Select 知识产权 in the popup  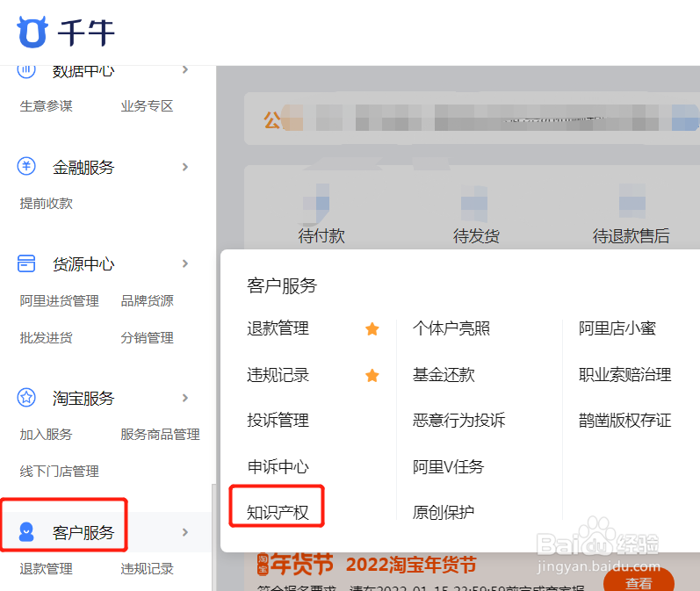click(x=278, y=513)
